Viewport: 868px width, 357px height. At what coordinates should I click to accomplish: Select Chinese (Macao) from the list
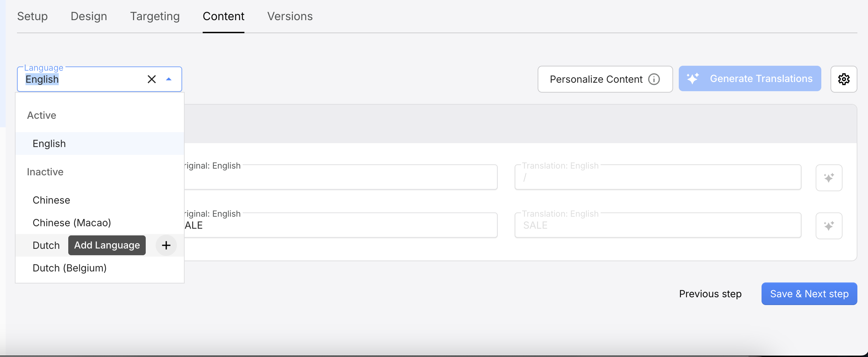(72, 223)
